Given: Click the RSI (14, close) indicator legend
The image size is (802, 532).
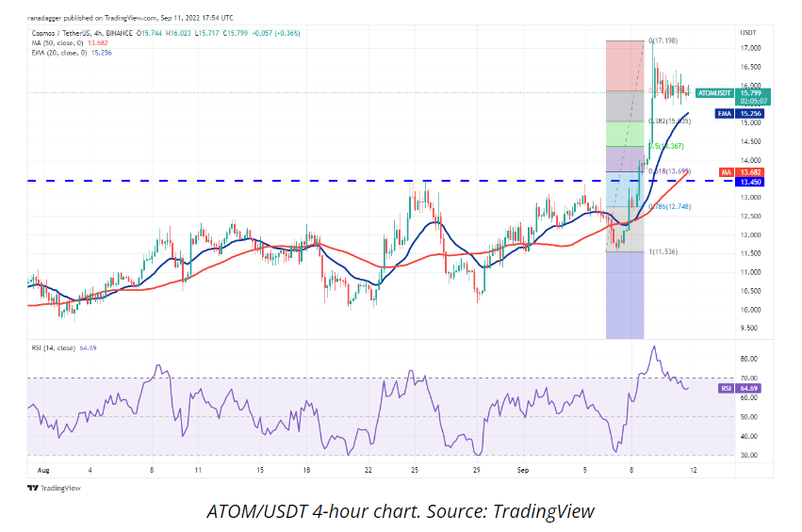Looking at the screenshot, I should click(x=64, y=348).
